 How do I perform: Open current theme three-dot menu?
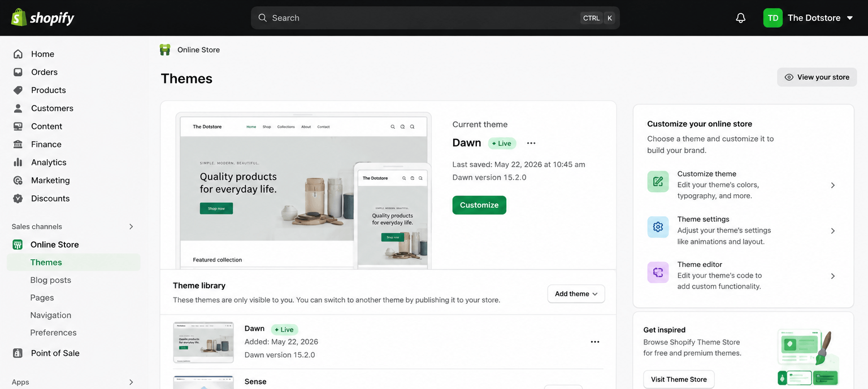[x=531, y=143]
